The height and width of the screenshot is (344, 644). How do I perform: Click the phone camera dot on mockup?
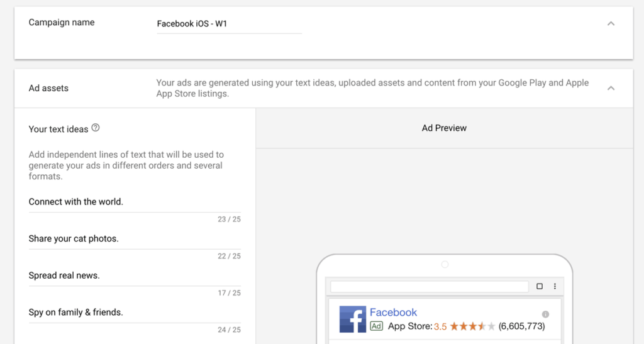pyautogui.click(x=445, y=264)
